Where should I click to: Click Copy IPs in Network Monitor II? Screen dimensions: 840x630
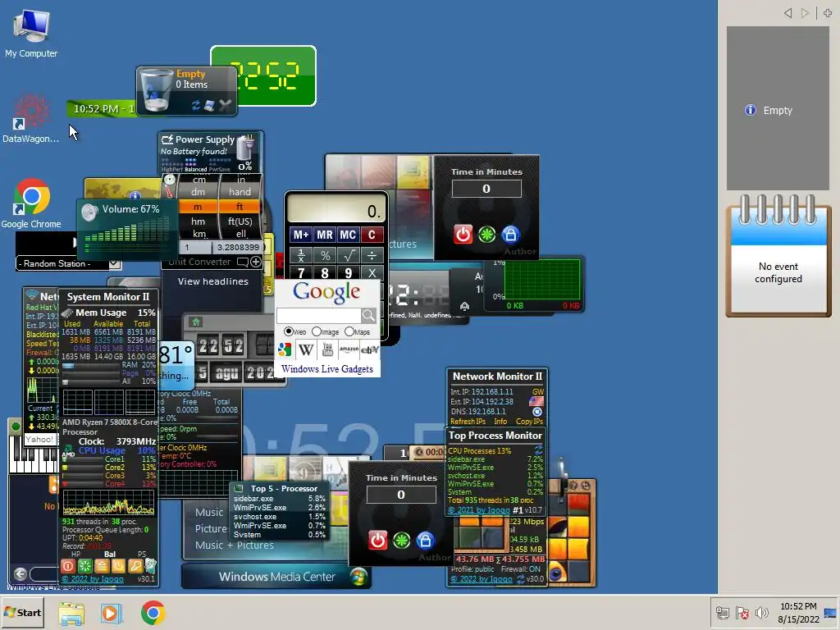tap(529, 422)
